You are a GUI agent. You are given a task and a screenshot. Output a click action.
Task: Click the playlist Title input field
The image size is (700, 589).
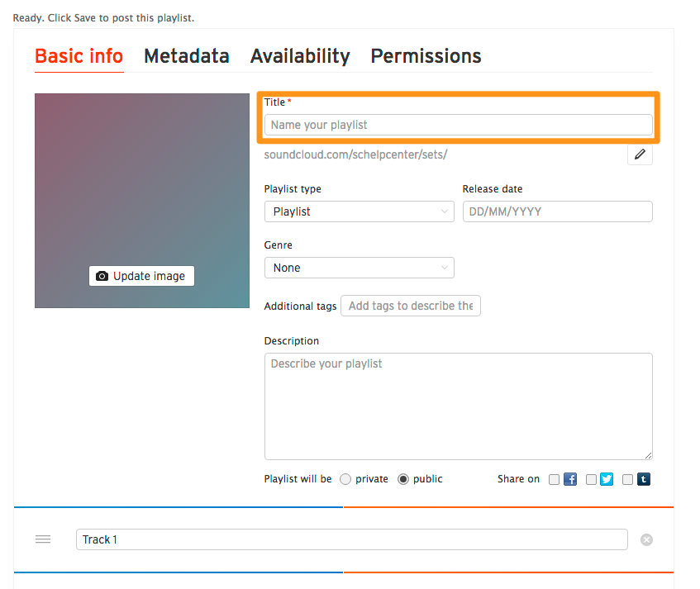pyautogui.click(x=458, y=125)
